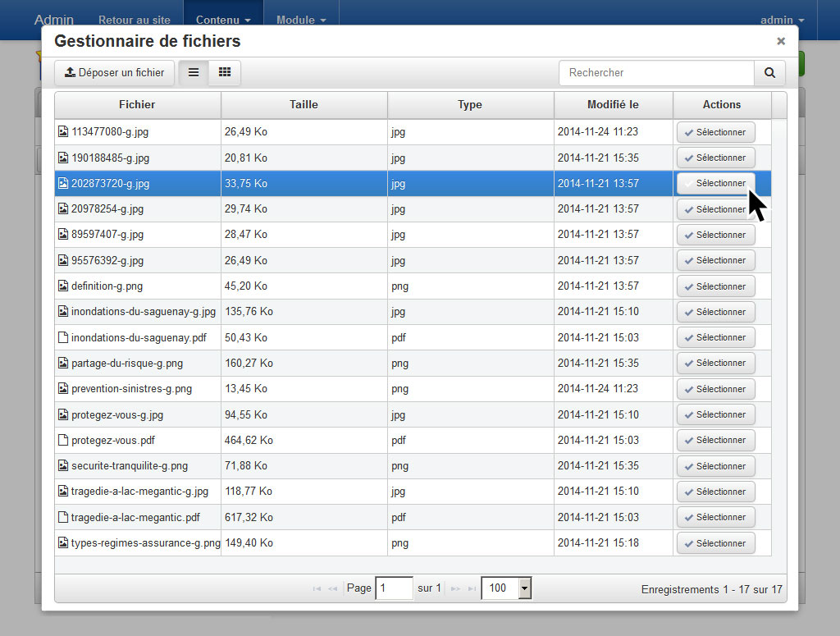Click file icon for tragedie-a-lac-megantic.pdf
Viewport: 840px width, 636px height.
(x=63, y=517)
